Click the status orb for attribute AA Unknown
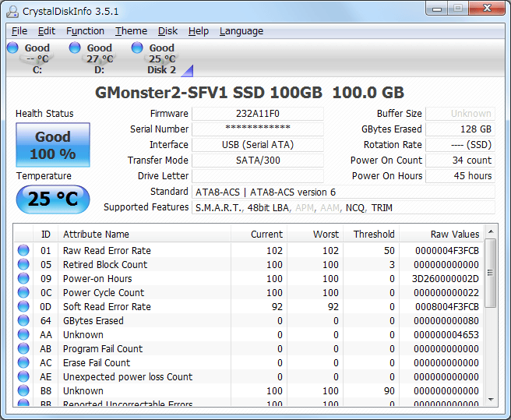This screenshot has width=511, height=420. (23, 334)
